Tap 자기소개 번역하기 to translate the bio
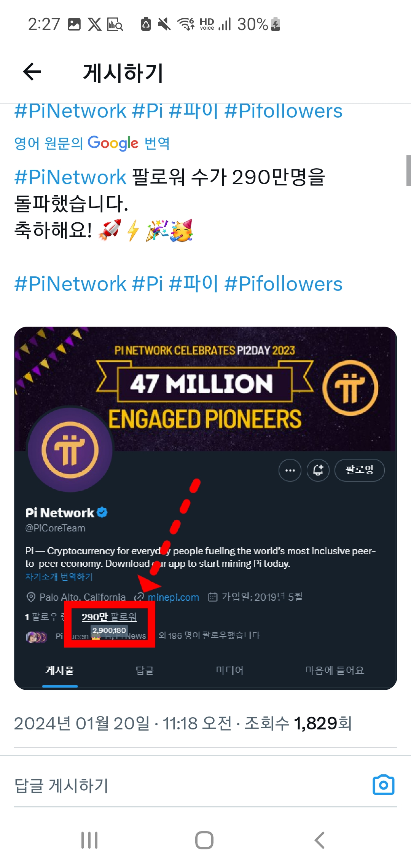The width and height of the screenshot is (411, 868). [59, 577]
